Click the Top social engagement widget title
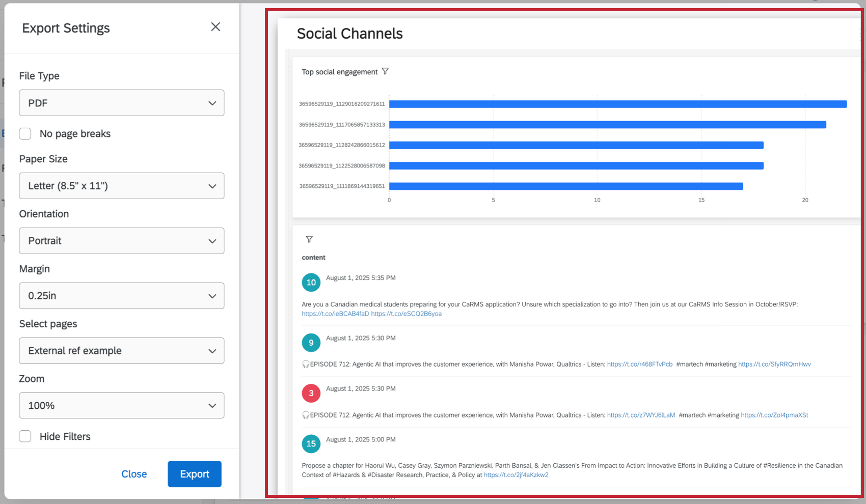866x504 pixels. click(x=340, y=72)
